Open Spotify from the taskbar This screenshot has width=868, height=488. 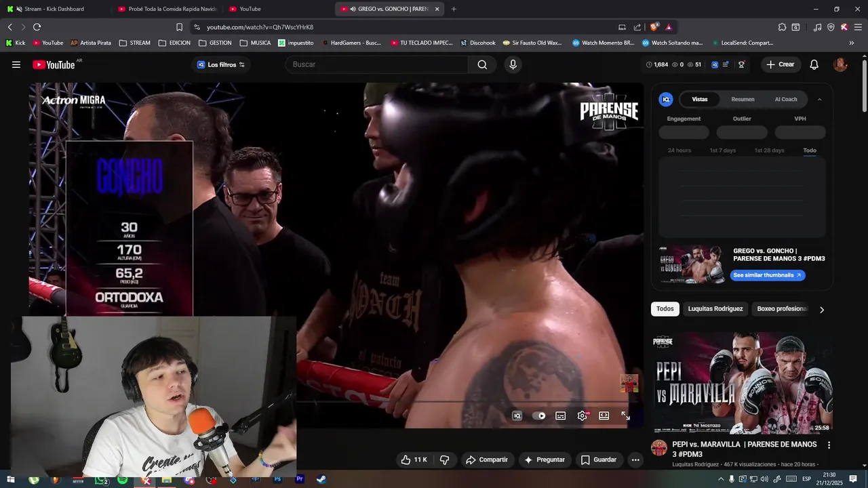pyautogui.click(x=122, y=480)
